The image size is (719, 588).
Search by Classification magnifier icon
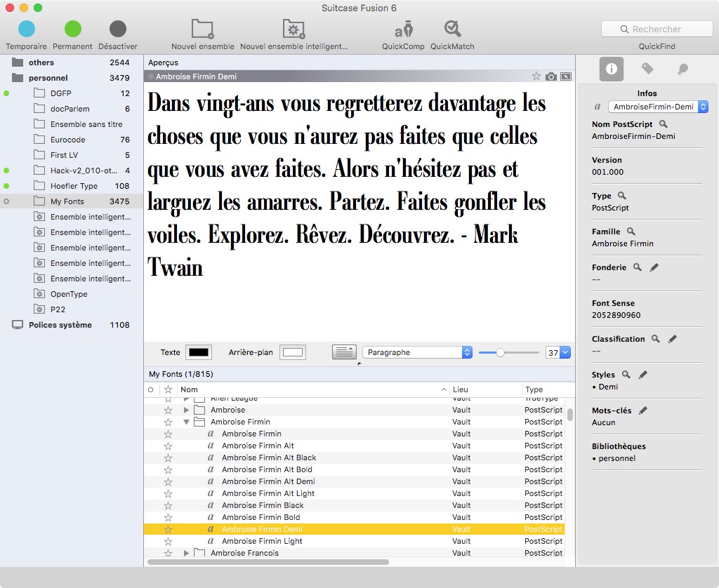pos(656,338)
